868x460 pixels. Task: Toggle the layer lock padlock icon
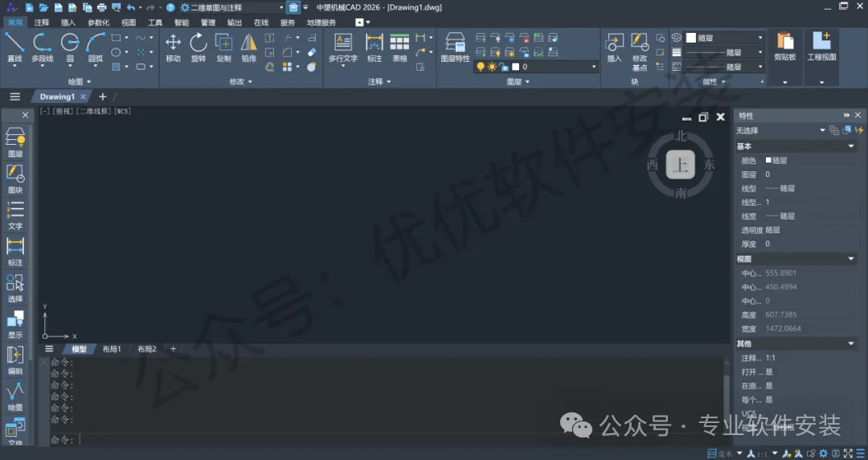pyautogui.click(x=504, y=67)
